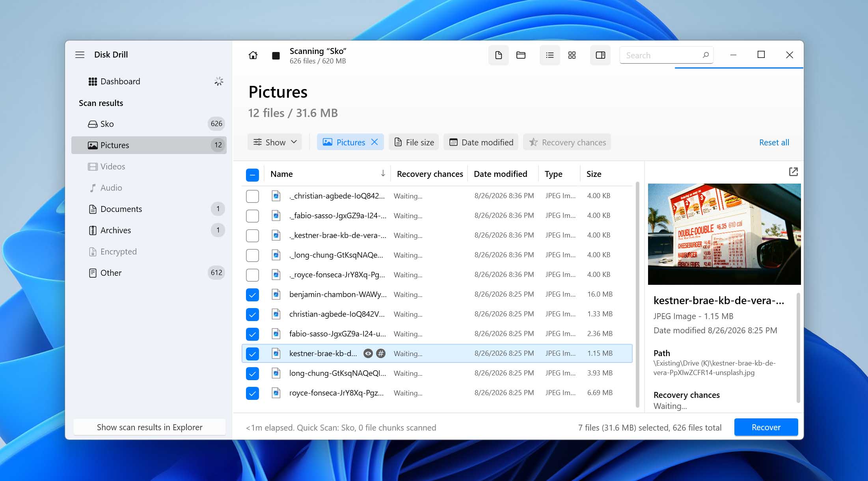
Task: Click the file path text in preview panel
Action: tap(714, 368)
